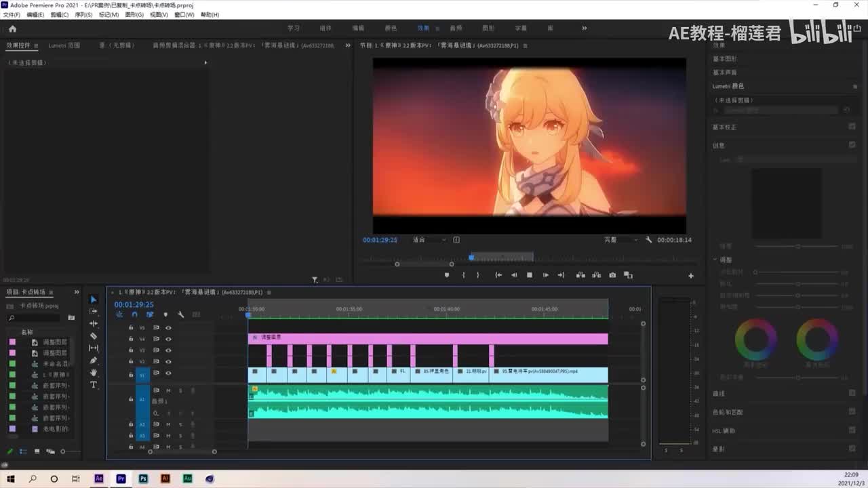
Task: Show hidden source panel tabs overflow
Action: pos(348,45)
